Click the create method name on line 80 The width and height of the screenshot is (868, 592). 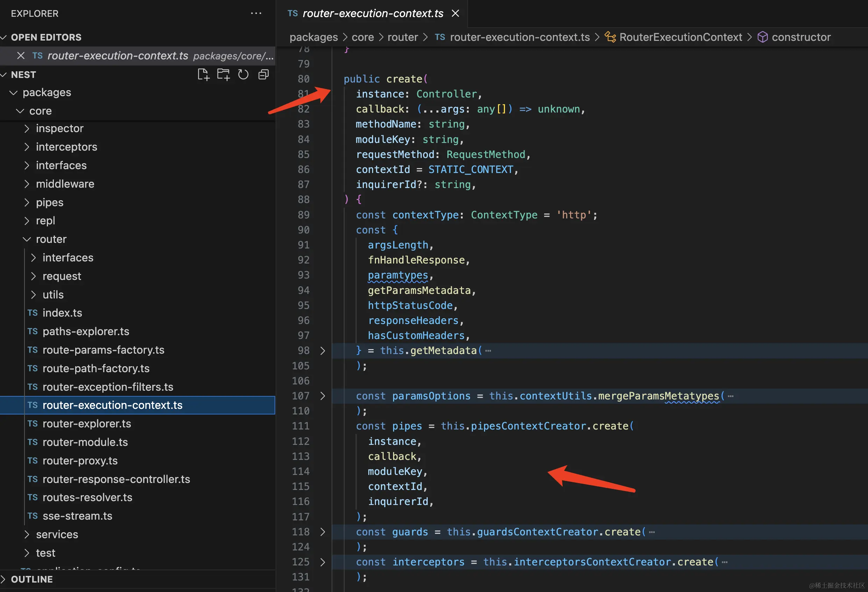click(404, 79)
